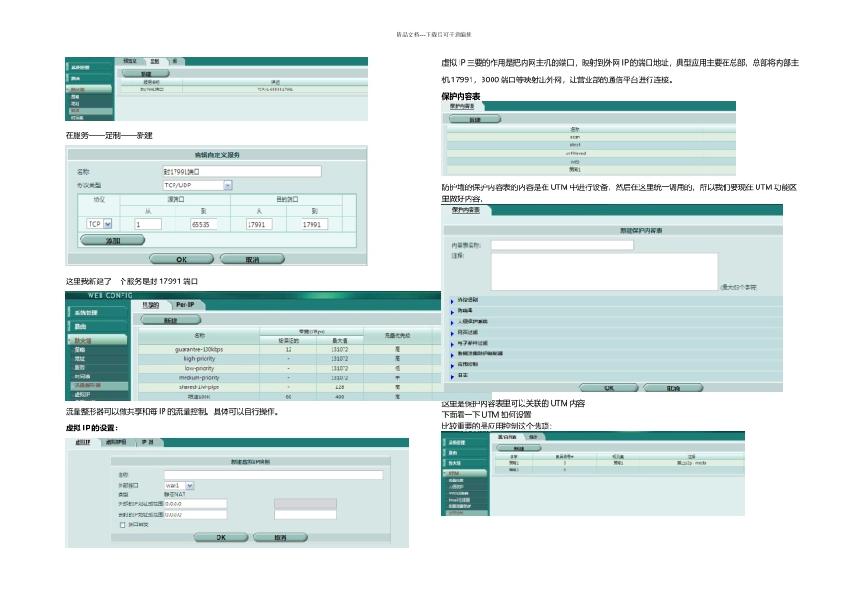This screenshot has width=868, height=614.
Task: Click the scan protection profile row
Action: click(x=591, y=137)
